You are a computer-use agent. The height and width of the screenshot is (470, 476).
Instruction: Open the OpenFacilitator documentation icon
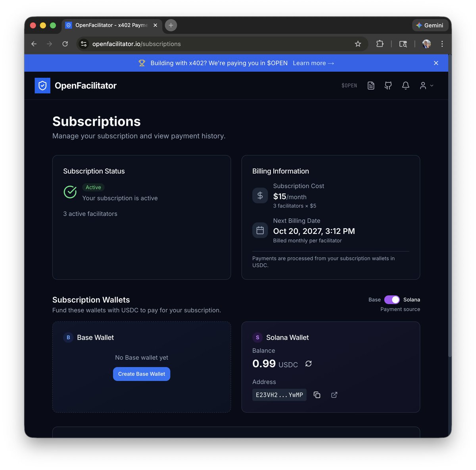point(371,85)
